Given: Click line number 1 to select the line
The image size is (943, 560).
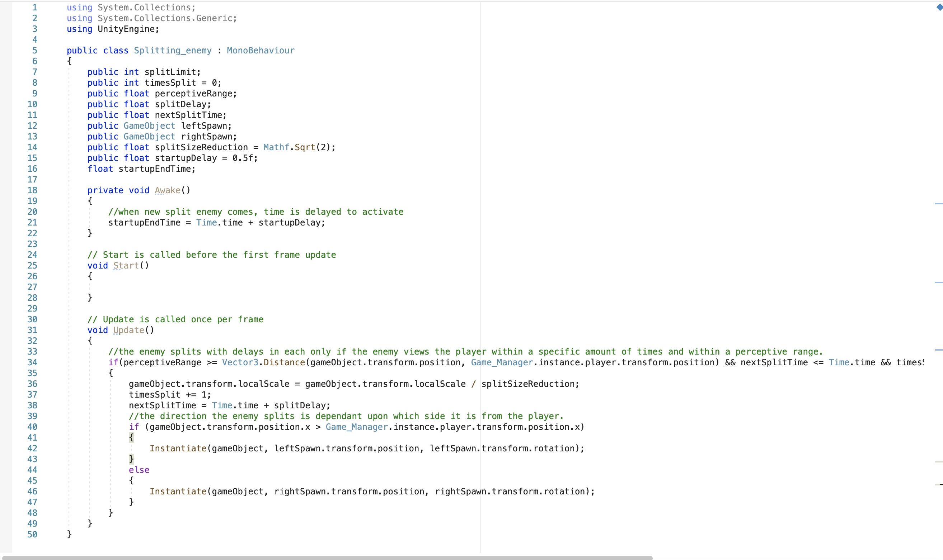Looking at the screenshot, I should pyautogui.click(x=35, y=7).
